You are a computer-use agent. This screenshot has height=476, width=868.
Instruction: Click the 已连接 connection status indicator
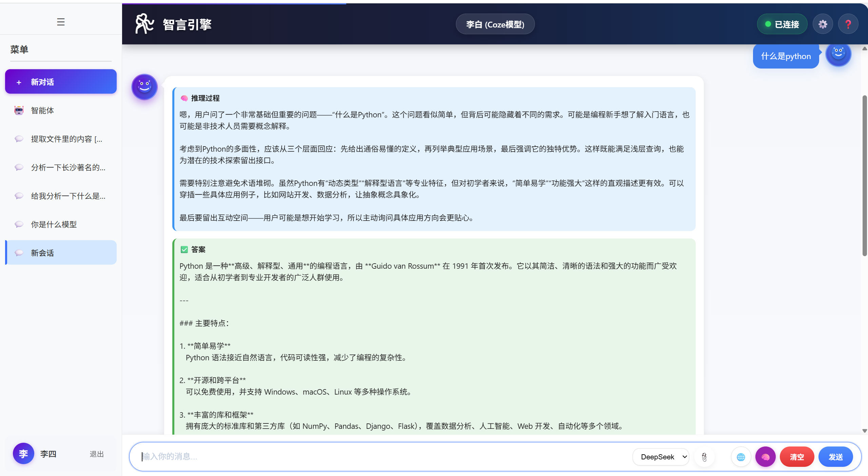click(x=782, y=24)
